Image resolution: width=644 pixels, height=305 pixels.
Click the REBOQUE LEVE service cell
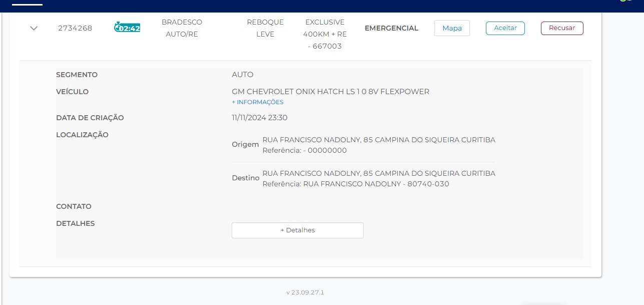coord(265,29)
